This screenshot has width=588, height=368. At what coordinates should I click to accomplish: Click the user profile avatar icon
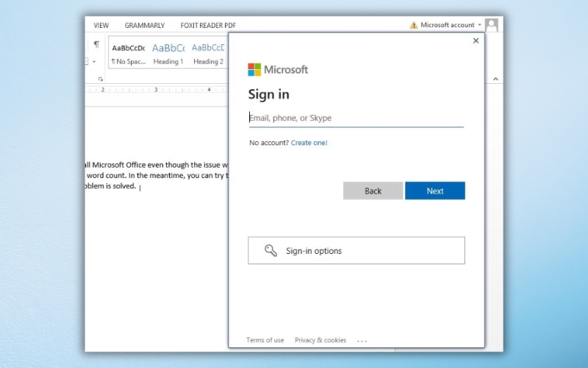click(491, 25)
